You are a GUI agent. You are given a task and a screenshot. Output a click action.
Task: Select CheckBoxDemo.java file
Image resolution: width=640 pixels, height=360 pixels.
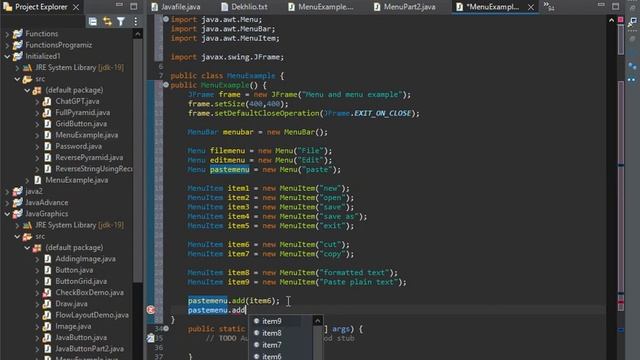89,293
